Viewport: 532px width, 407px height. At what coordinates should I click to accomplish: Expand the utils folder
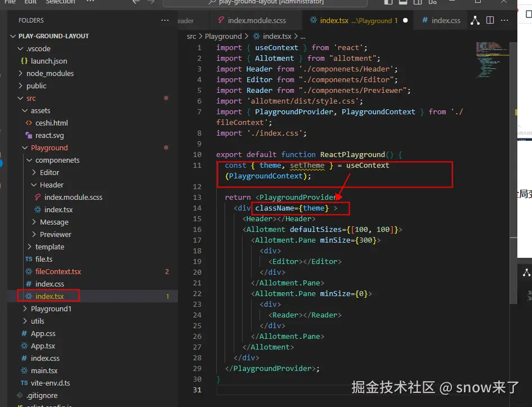[25, 321]
